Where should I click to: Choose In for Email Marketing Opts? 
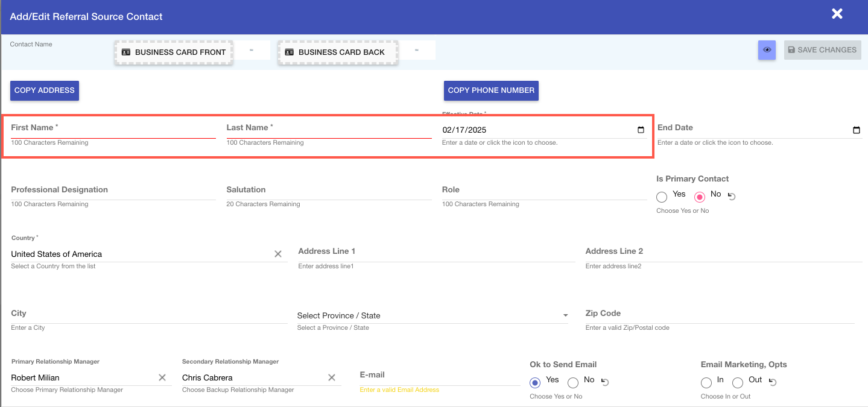pos(706,382)
